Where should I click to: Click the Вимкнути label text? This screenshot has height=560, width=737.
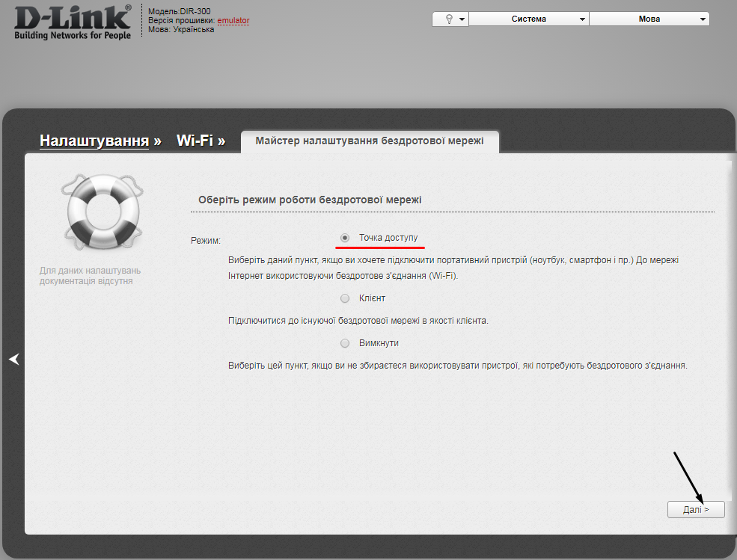(x=379, y=343)
